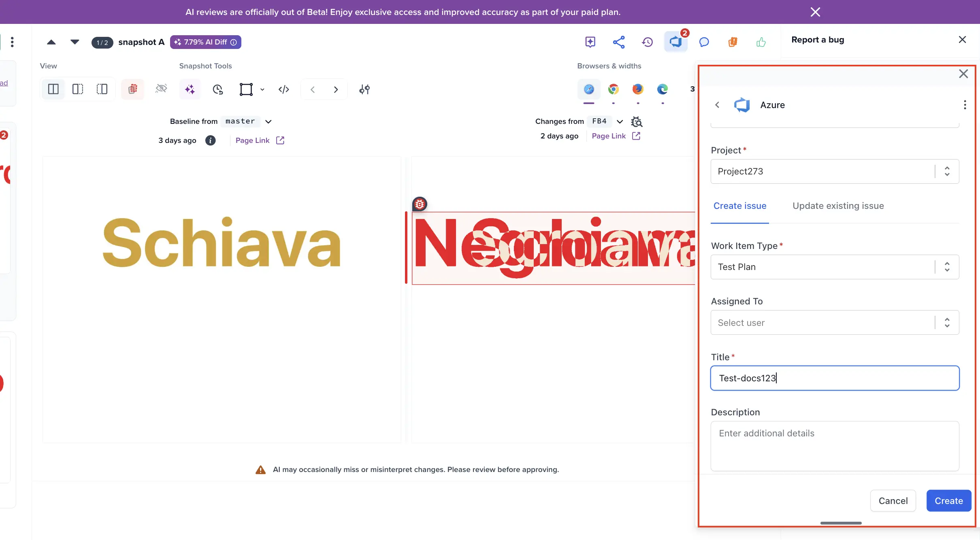The height and width of the screenshot is (540, 980).
Task: Click previous diff left chevron
Action: click(x=313, y=89)
